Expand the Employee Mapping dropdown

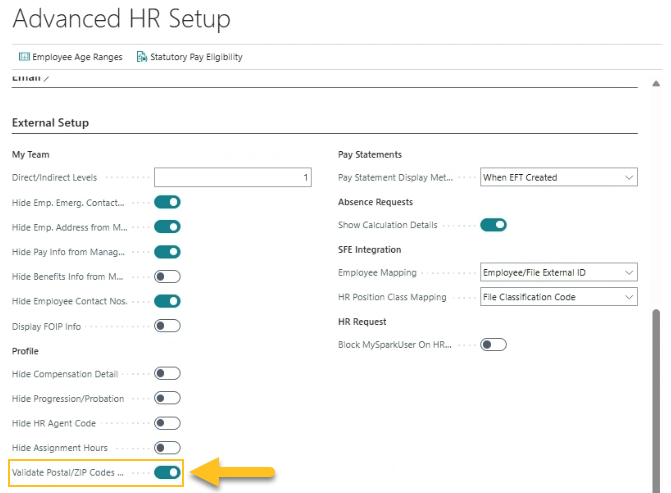[x=558, y=272]
